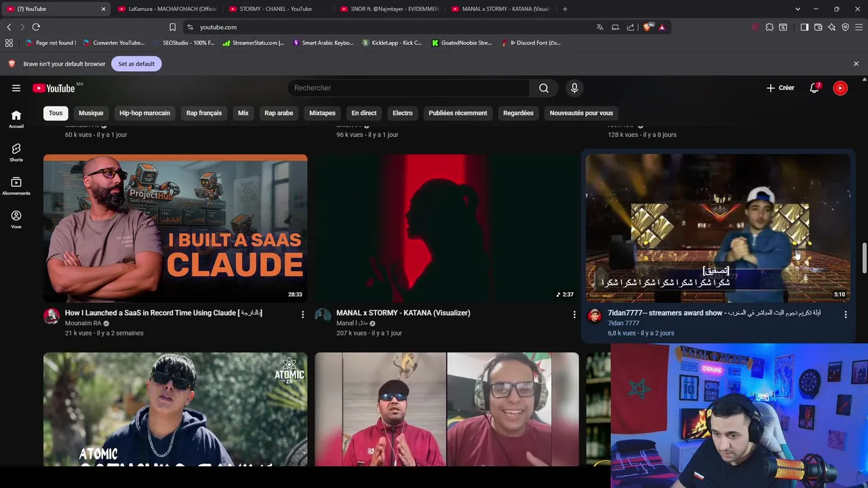This screenshot has width=868, height=488.
Task: Click the search magnifier button
Action: pyautogui.click(x=544, y=88)
